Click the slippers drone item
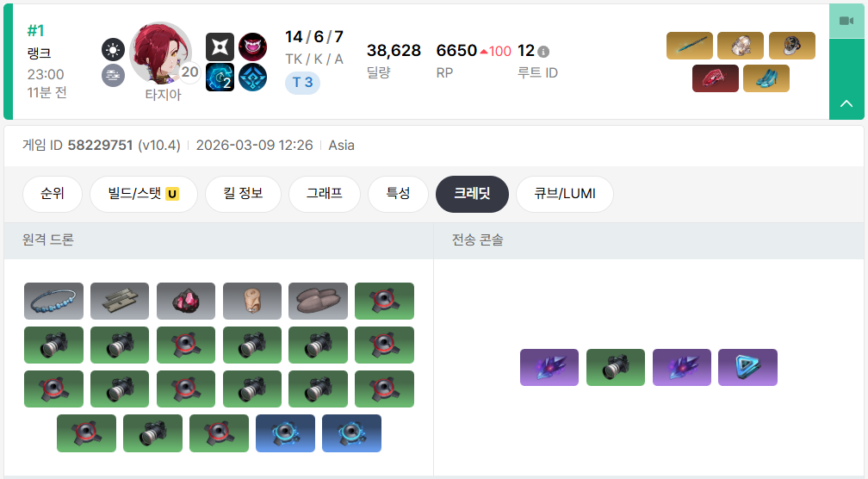Screen dimensions: 868x479 [319, 302]
